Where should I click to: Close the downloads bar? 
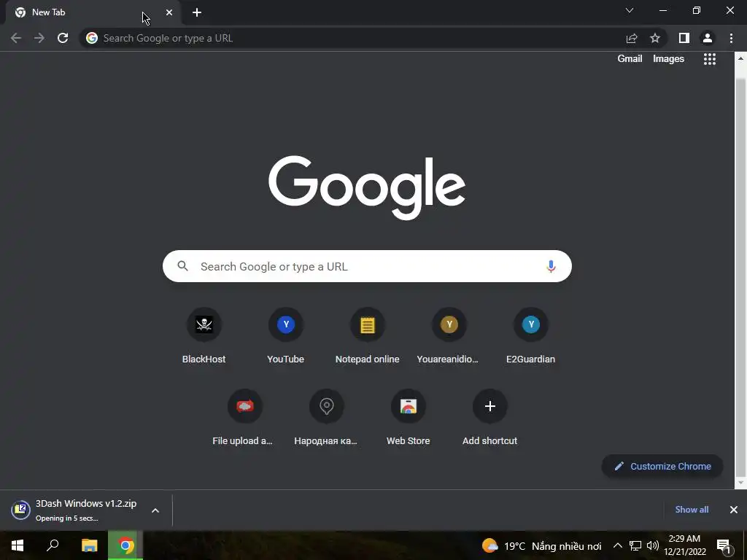click(x=734, y=510)
